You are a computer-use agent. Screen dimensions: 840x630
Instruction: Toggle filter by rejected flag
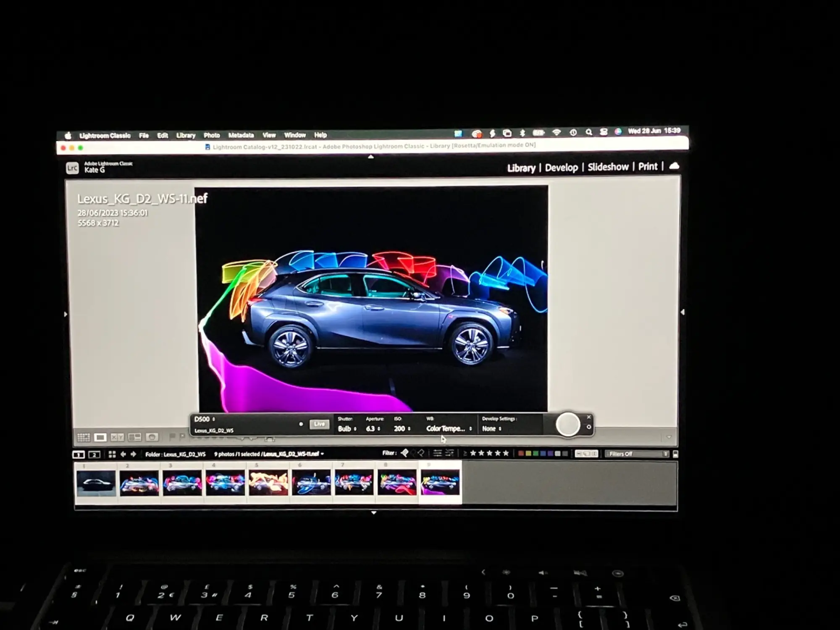point(421,453)
